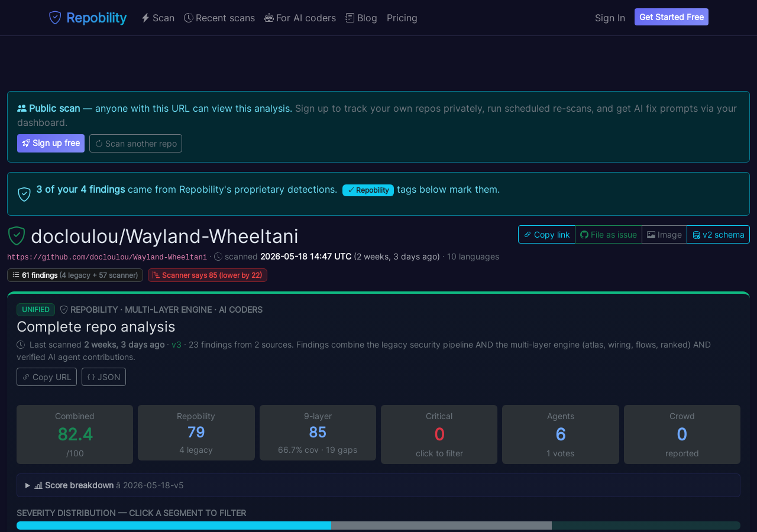Click the Scanner says 85 badge

[208, 275]
